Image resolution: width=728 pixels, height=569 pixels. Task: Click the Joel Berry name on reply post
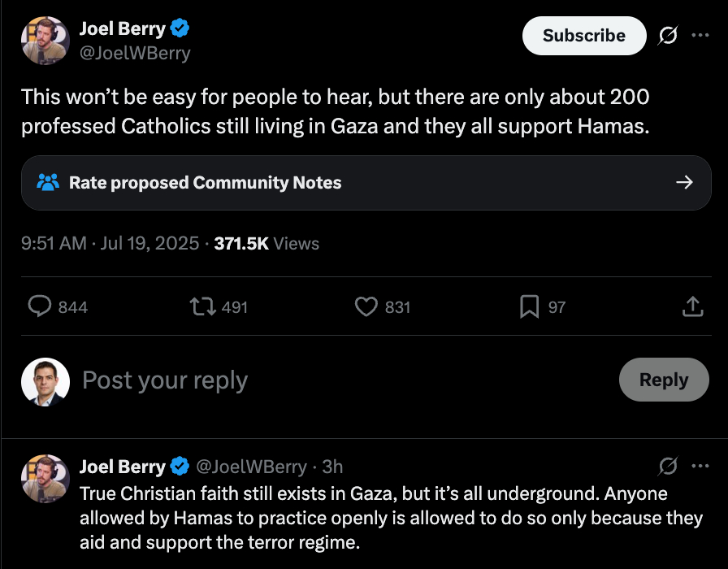pos(122,467)
